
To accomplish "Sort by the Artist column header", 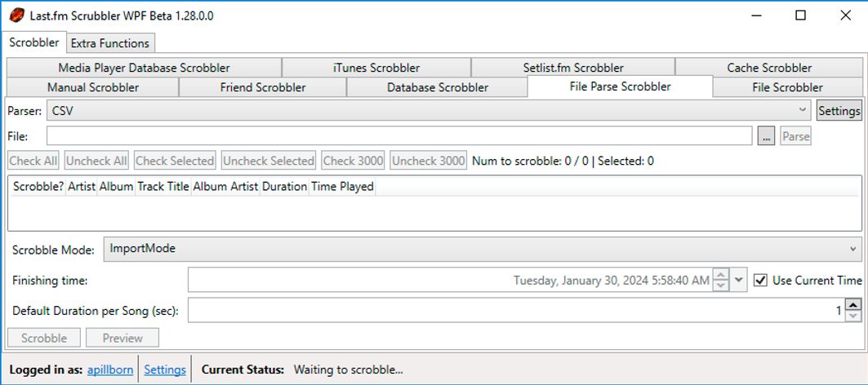I will click(82, 187).
